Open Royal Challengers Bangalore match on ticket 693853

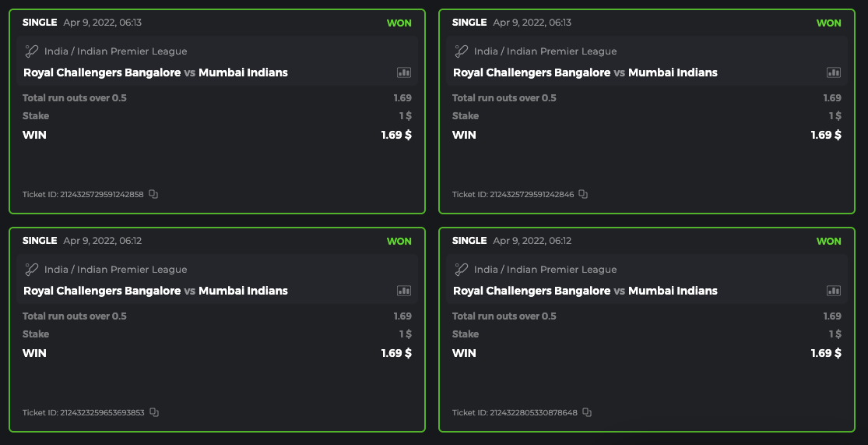tap(102, 291)
